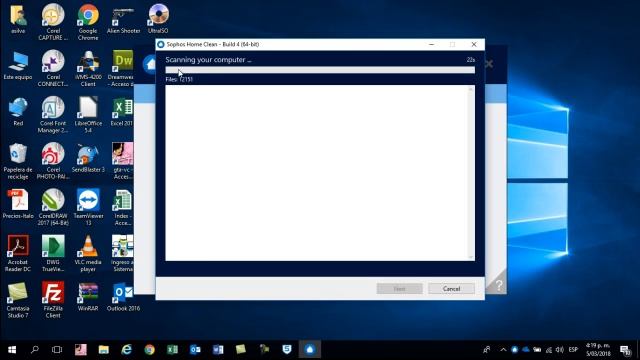Open Word from the taskbar
This screenshot has height=360, width=640.
point(218,349)
